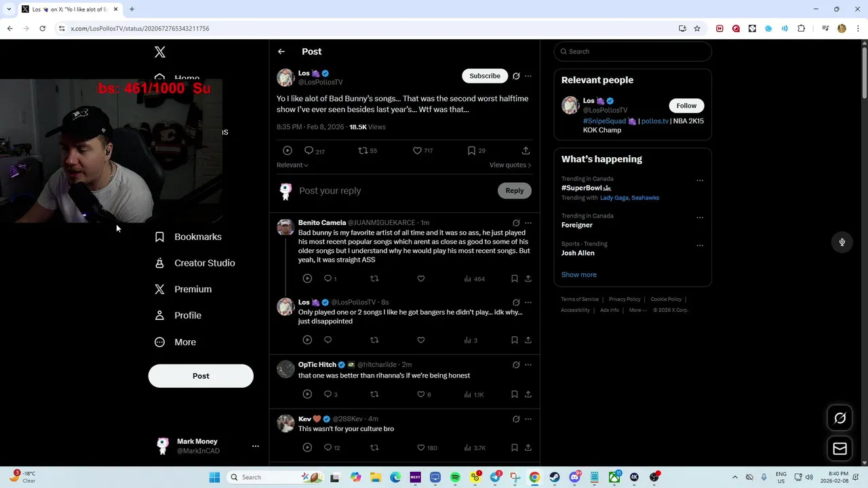Share OpTic Hitch's reply
This screenshot has width=868, height=488.
pyautogui.click(x=528, y=394)
